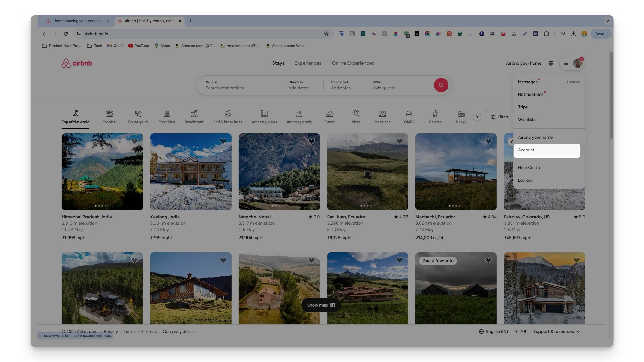Open Chrome three-dot menu next to Error
Screen dimensions: 644x362
pos(607,34)
